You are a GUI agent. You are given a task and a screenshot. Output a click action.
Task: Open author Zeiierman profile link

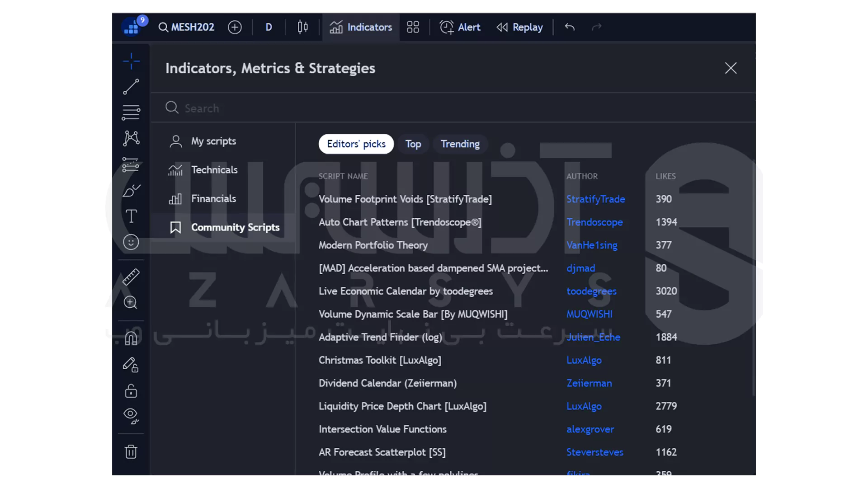pyautogui.click(x=589, y=383)
